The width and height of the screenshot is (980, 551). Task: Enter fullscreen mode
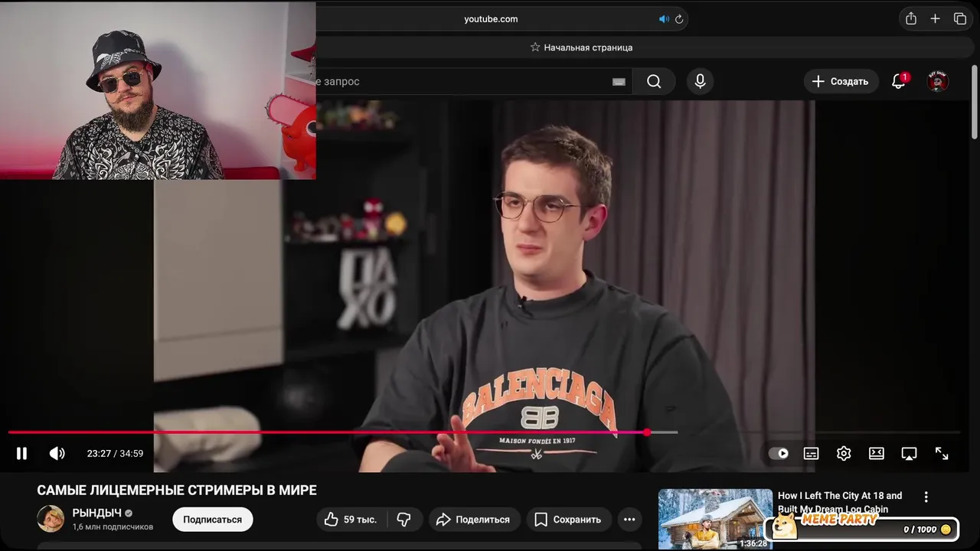click(942, 454)
